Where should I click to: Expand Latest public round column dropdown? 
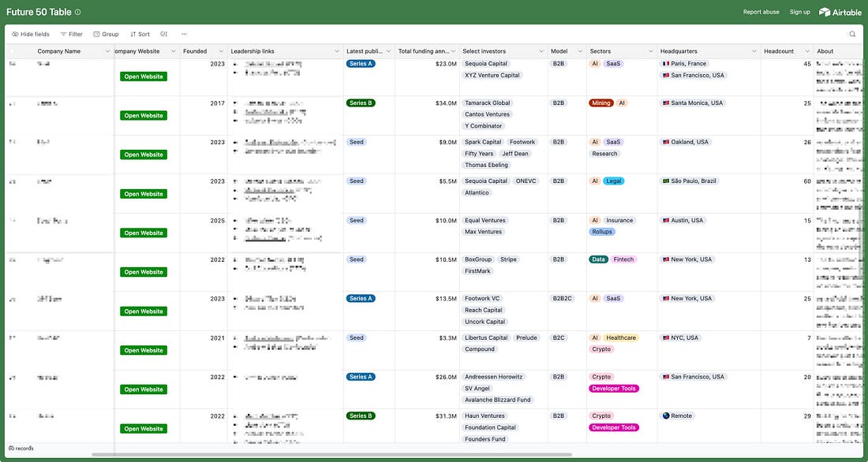tap(388, 51)
